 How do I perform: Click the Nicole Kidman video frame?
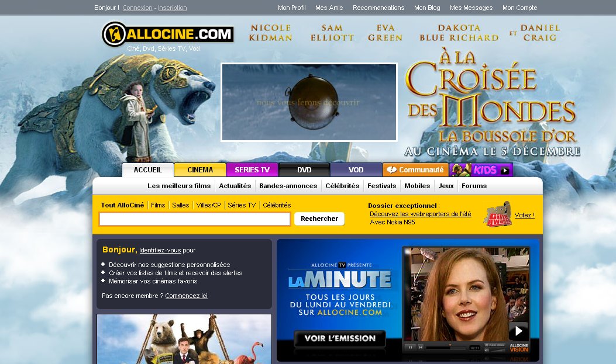point(466,294)
